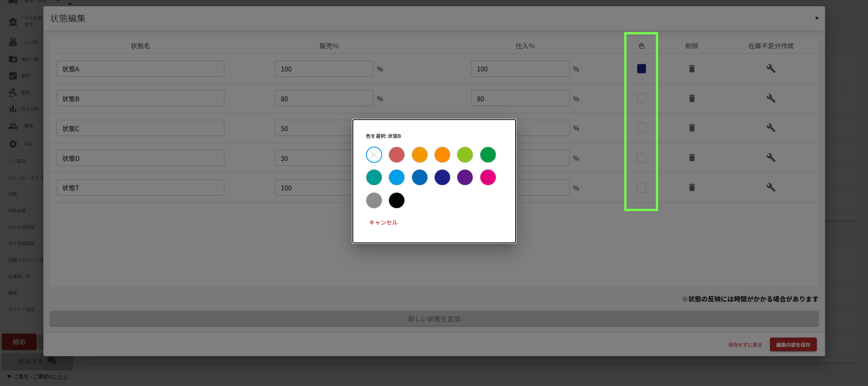Image resolution: width=868 pixels, height=386 pixels.
Task: Open 売上分析 bar chart icon in sidebar
Action: pos(13,109)
